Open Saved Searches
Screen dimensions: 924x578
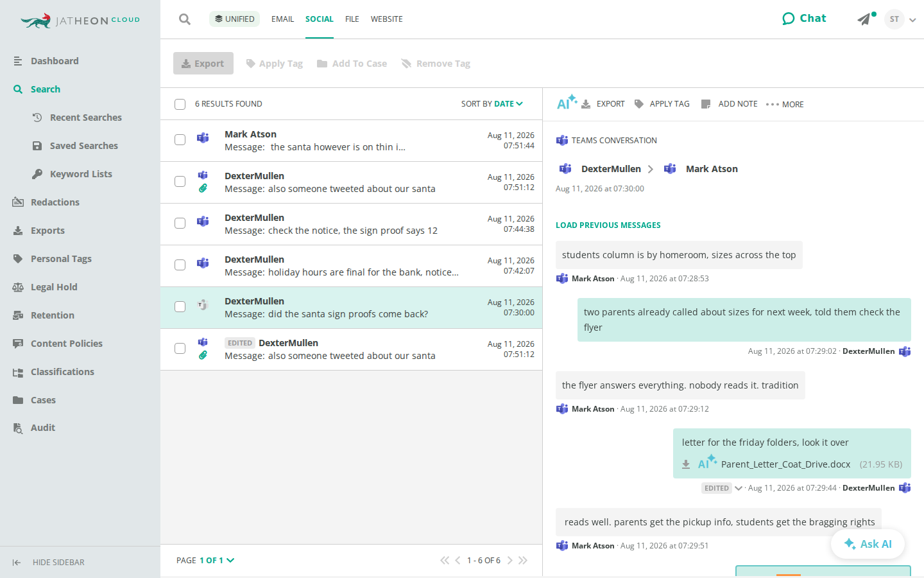(x=83, y=146)
